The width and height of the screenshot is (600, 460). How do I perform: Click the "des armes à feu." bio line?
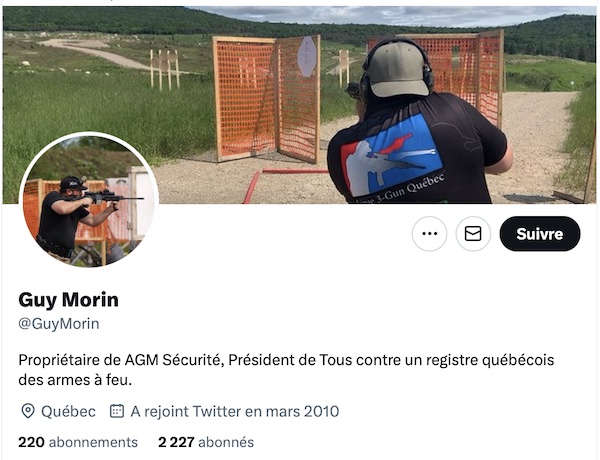(x=75, y=380)
